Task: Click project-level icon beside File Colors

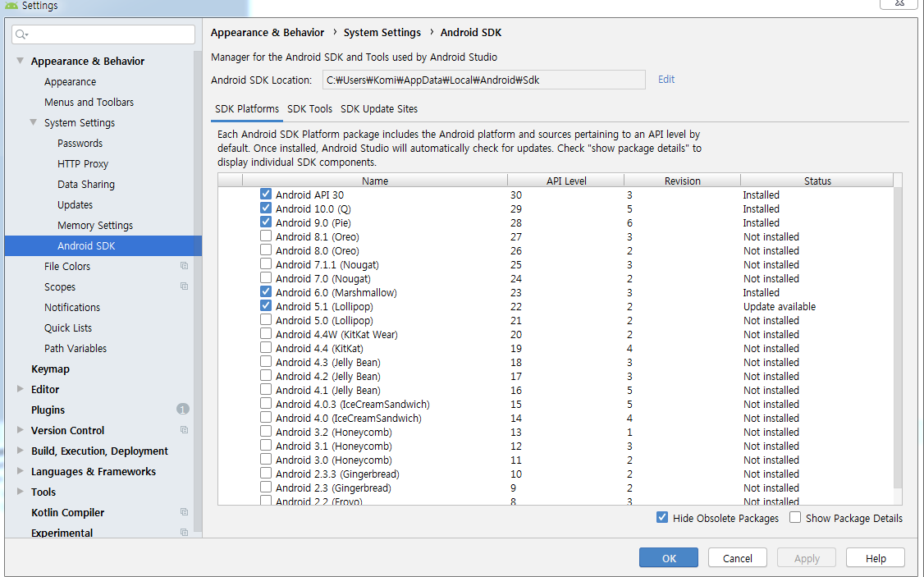Action: 185,266
